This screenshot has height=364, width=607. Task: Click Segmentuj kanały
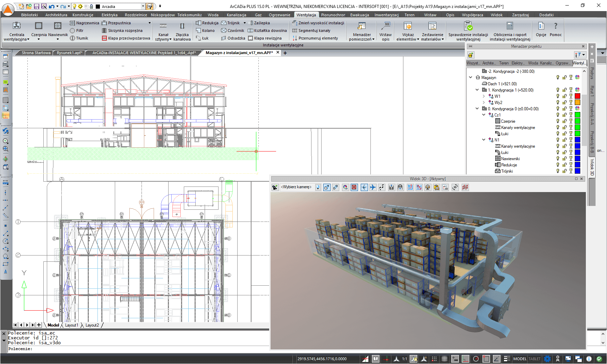coord(311,31)
